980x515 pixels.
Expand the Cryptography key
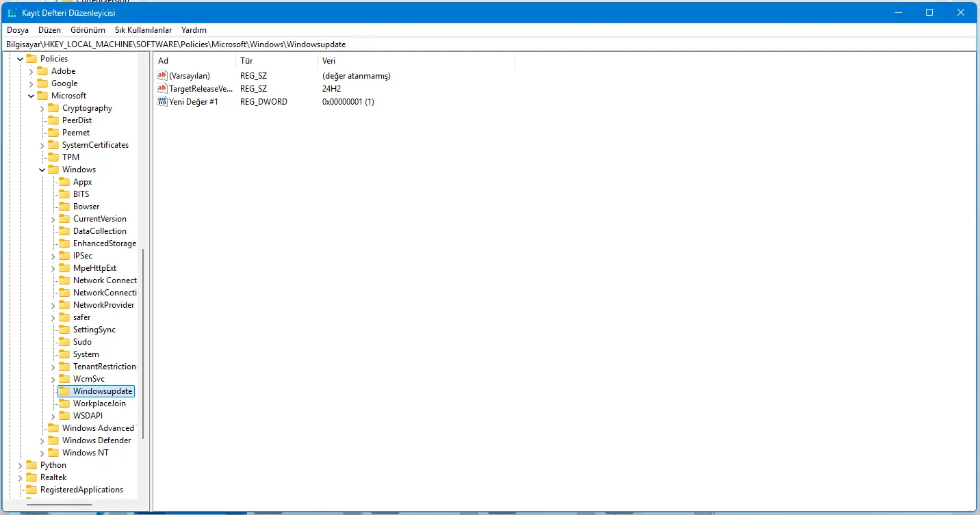click(x=42, y=108)
